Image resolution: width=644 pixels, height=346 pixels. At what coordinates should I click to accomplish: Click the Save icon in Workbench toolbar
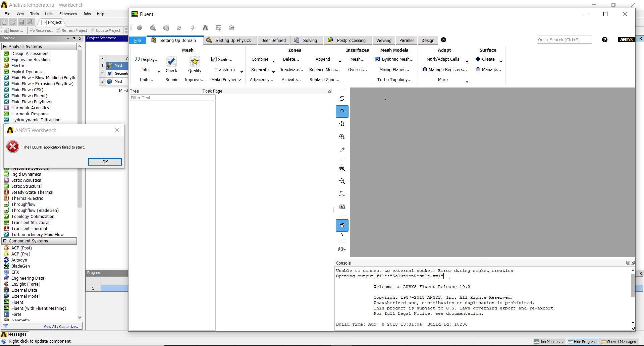pyautogui.click(x=21, y=22)
